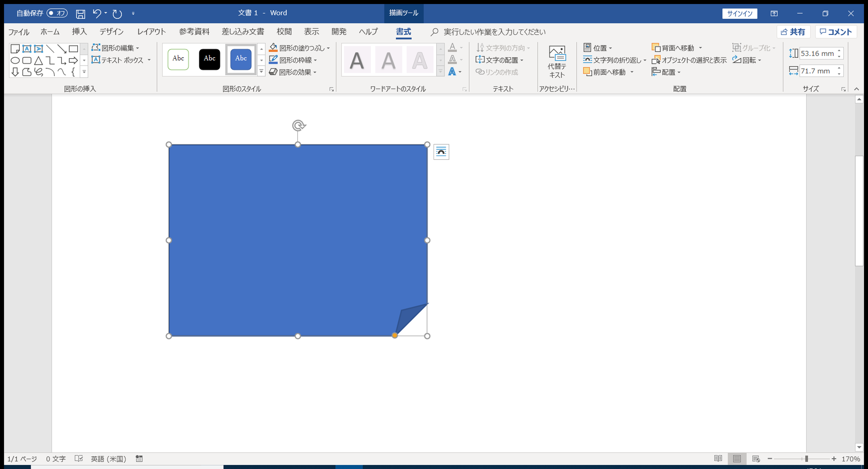Apply blue filled Abc shape style
Screen dimensions: 868x469
coord(241,59)
